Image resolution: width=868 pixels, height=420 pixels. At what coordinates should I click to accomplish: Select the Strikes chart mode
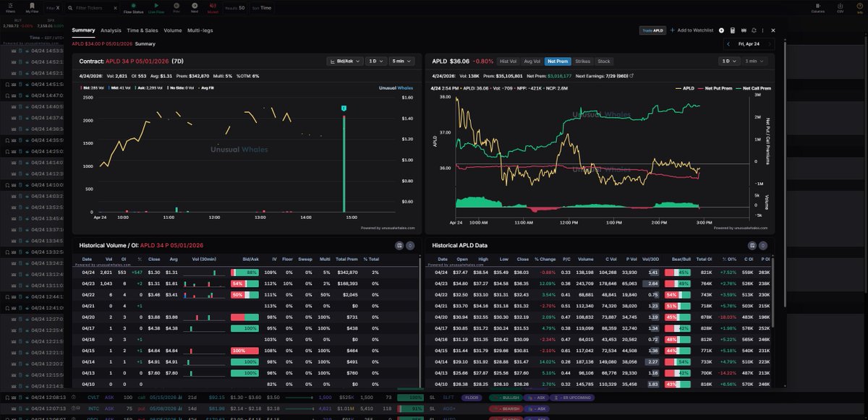coord(583,61)
